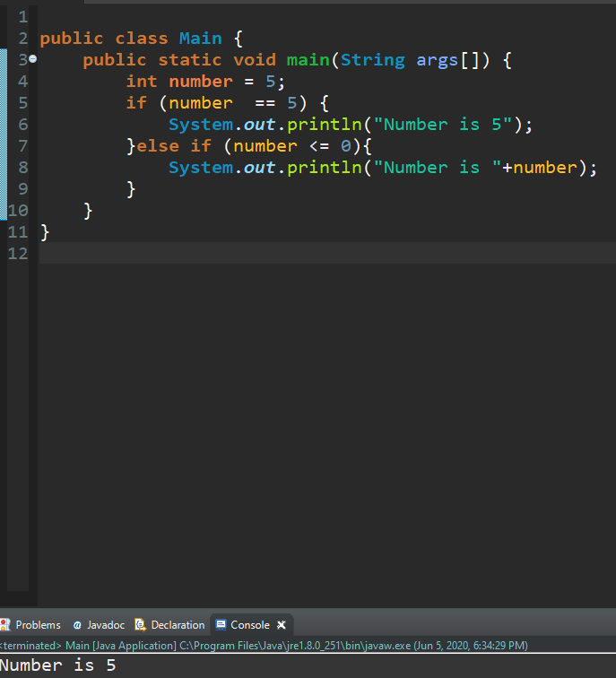Viewport: 616px width, 678px height.
Task: Collapse the main method fold marker
Action: tap(32, 60)
